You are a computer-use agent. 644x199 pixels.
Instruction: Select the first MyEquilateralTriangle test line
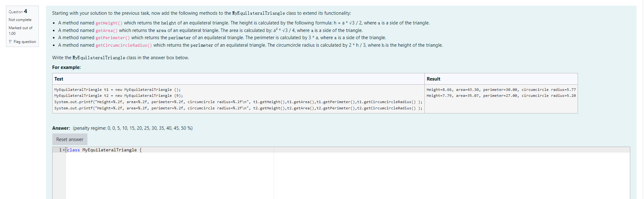(117, 90)
